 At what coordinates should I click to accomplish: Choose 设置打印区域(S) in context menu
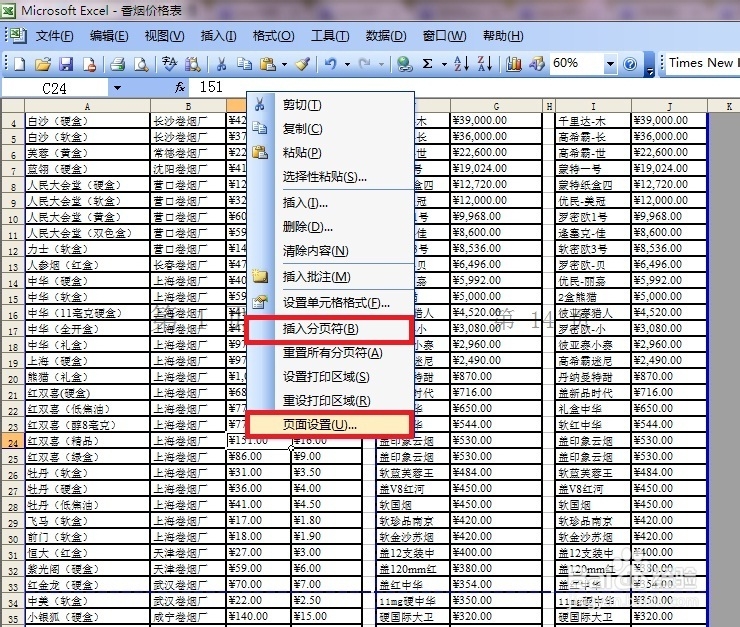(330, 377)
